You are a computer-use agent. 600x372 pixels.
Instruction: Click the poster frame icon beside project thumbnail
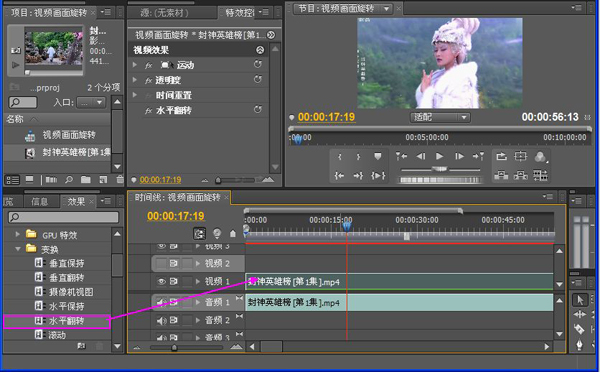[16, 50]
